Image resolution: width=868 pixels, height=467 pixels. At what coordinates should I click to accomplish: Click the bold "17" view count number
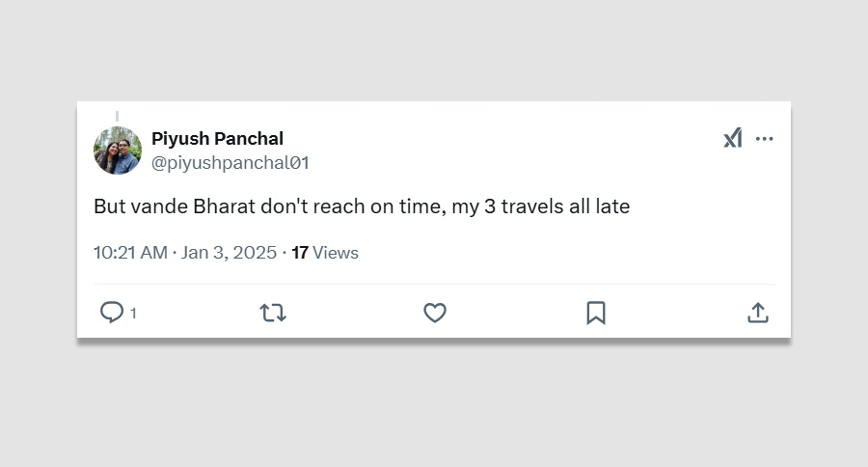tap(300, 253)
